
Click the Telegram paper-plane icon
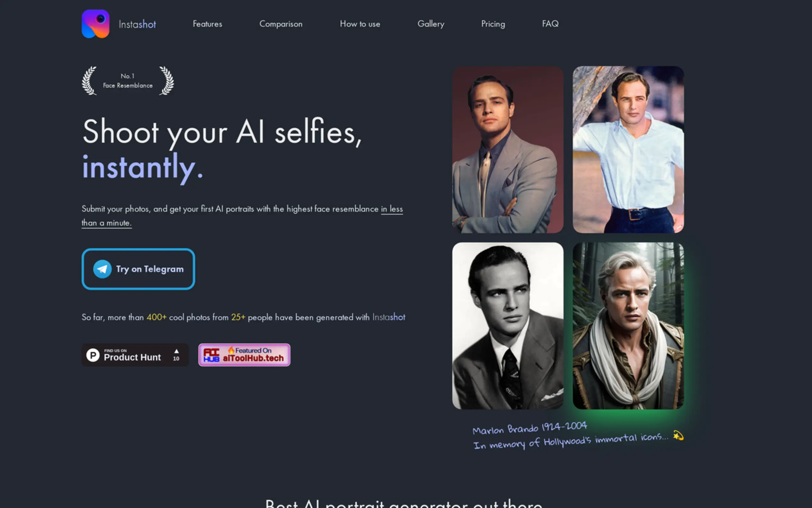(x=102, y=269)
